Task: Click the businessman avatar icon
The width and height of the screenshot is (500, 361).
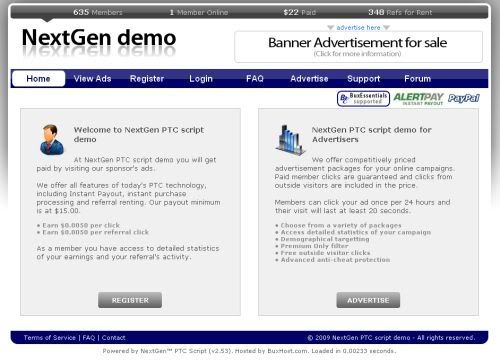Action: click(52, 139)
